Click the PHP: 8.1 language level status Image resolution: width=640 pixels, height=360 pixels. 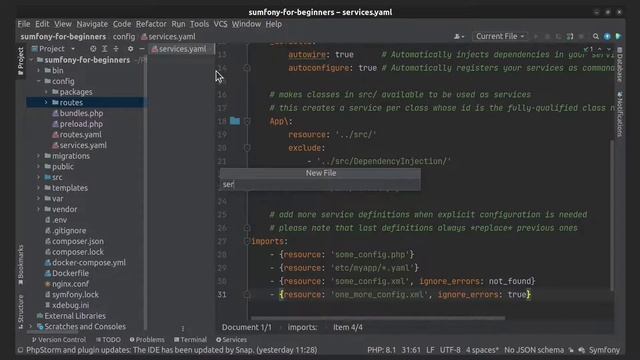pyautogui.click(x=381, y=350)
